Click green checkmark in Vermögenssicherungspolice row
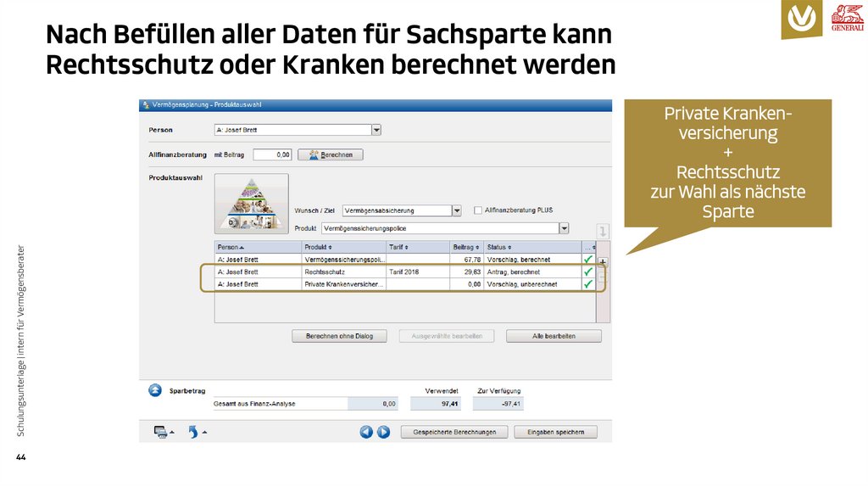868x487 pixels. pos(588,260)
